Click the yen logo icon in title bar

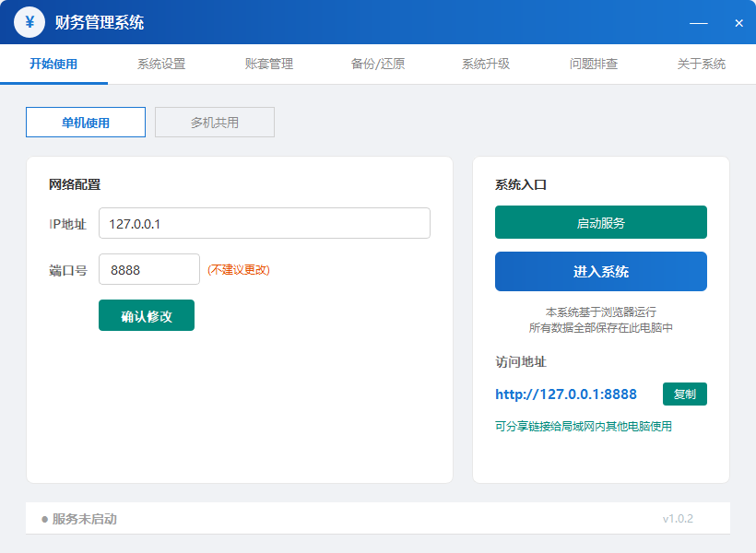coord(30,22)
